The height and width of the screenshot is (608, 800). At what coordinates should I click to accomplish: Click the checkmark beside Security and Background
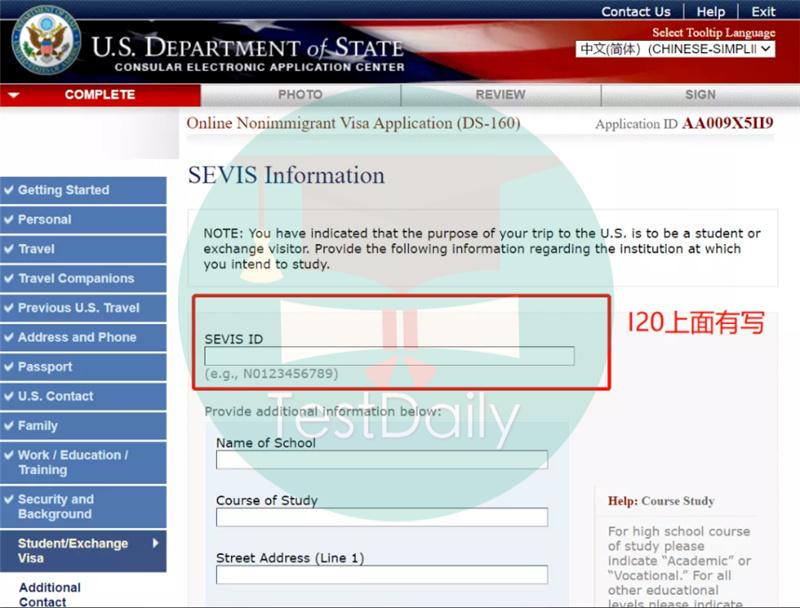pyautogui.click(x=8, y=499)
